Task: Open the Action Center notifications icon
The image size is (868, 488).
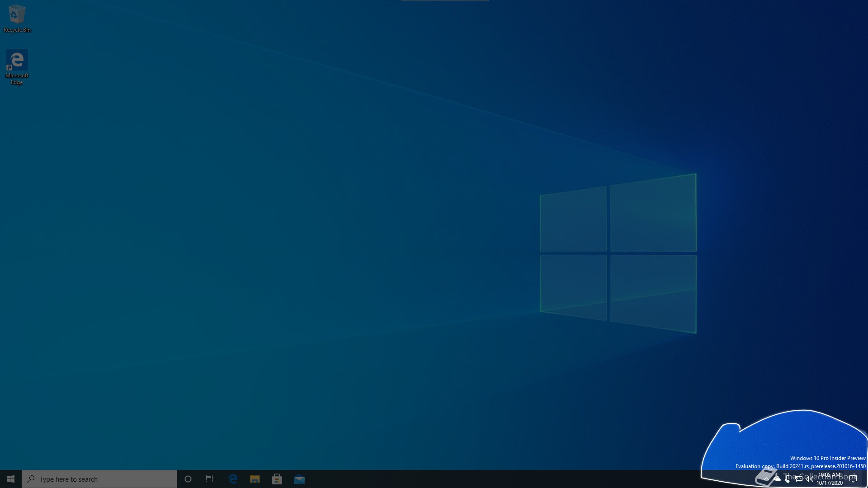Action: tap(853, 479)
